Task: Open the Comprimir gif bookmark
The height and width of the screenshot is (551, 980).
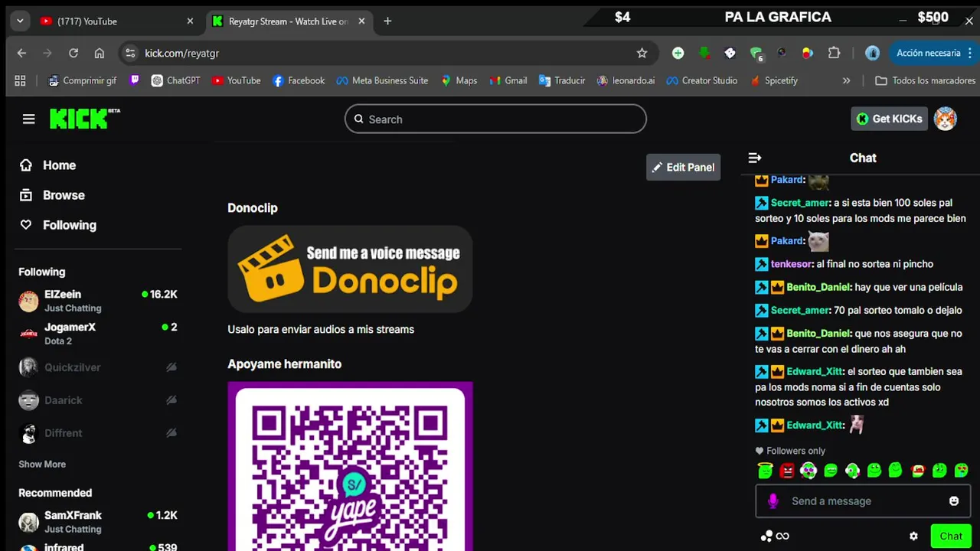Action: click(82, 80)
